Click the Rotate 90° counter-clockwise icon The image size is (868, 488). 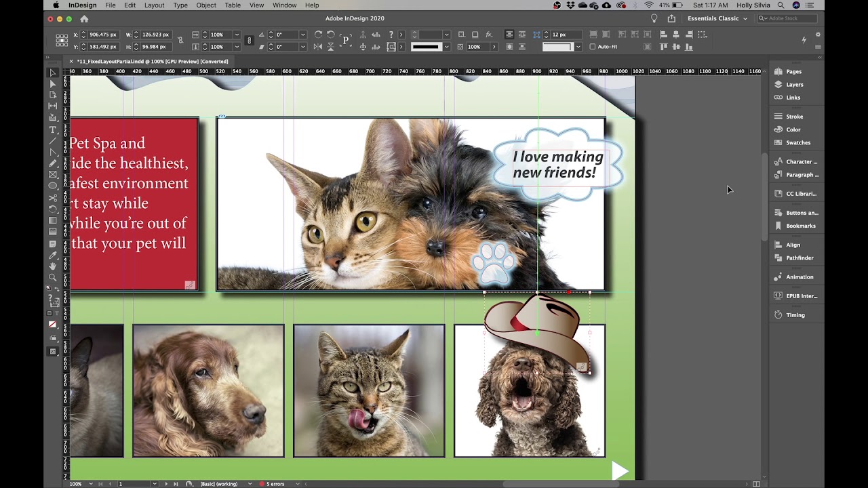pos(331,35)
